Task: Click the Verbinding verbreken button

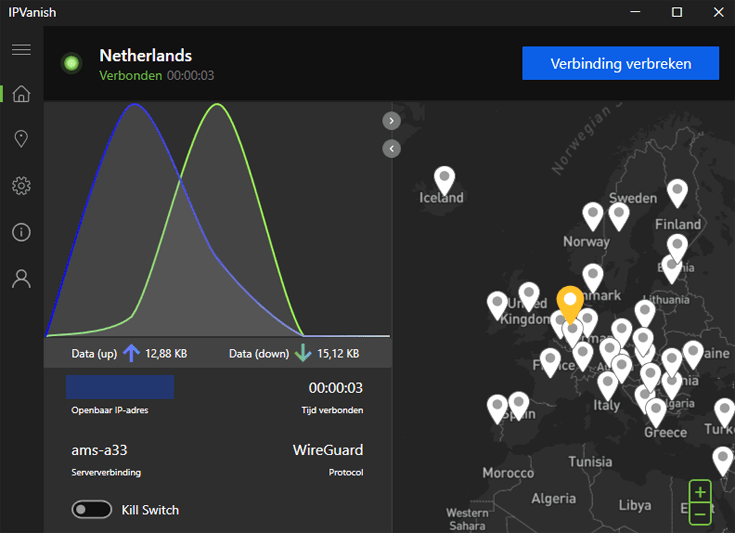Action: pos(620,63)
